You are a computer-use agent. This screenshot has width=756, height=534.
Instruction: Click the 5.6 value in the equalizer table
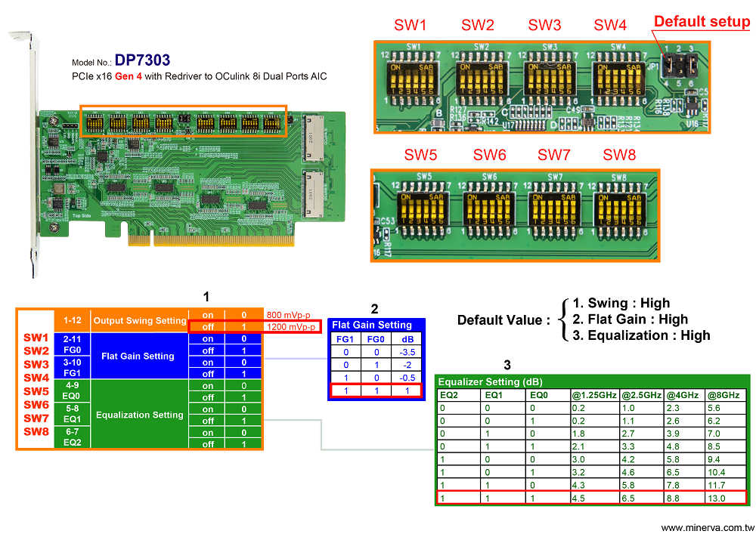714,409
